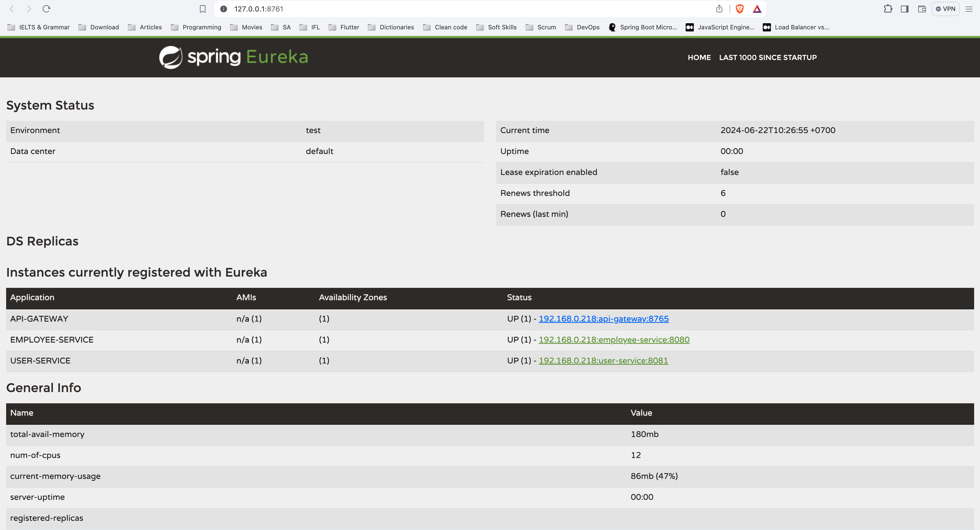Open JavaScript Engine... bookmark
980x530 pixels.
tap(720, 27)
